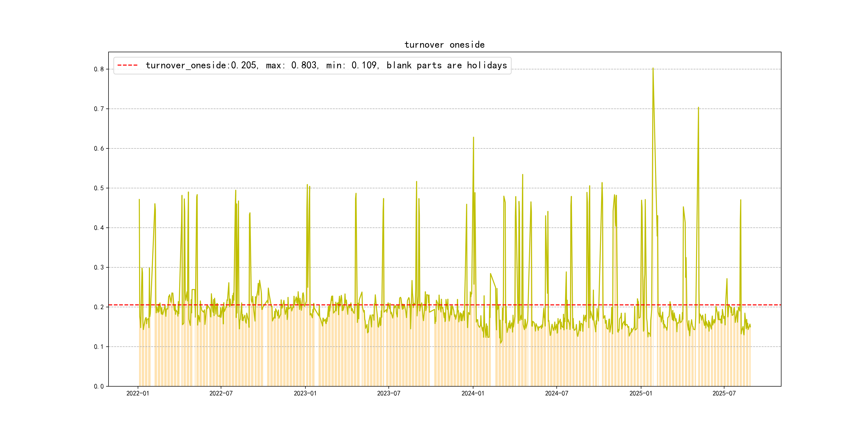Click the 'turnover oneside' chart title
The height and width of the screenshot is (434, 868).
coord(444,45)
